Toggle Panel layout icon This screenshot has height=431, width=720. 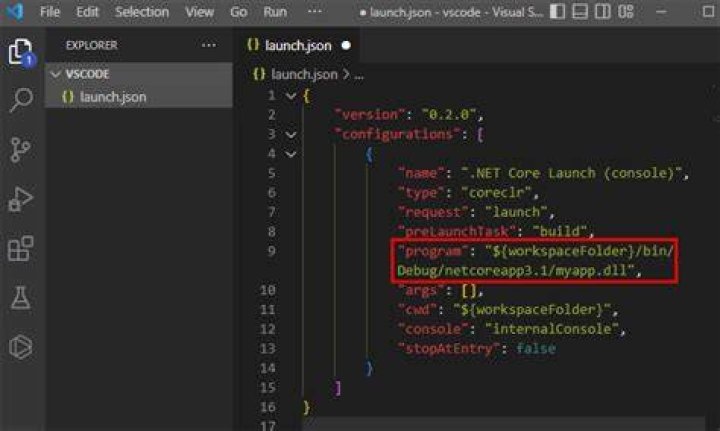click(x=580, y=11)
